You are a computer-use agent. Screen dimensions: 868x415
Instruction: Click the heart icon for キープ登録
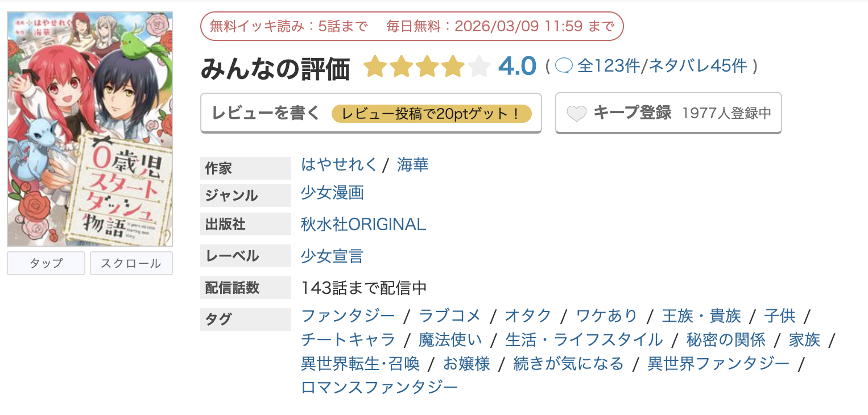[577, 113]
